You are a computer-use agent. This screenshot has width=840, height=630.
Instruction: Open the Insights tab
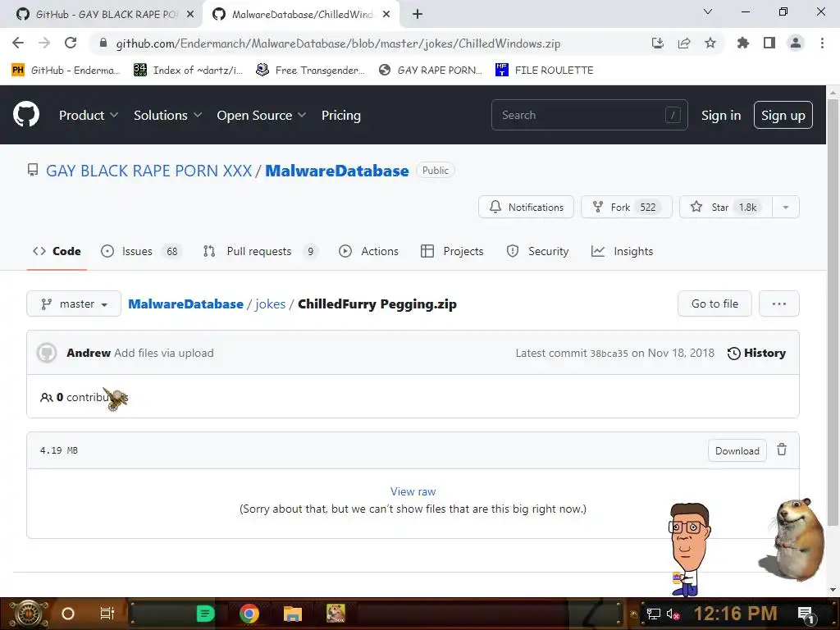point(622,251)
